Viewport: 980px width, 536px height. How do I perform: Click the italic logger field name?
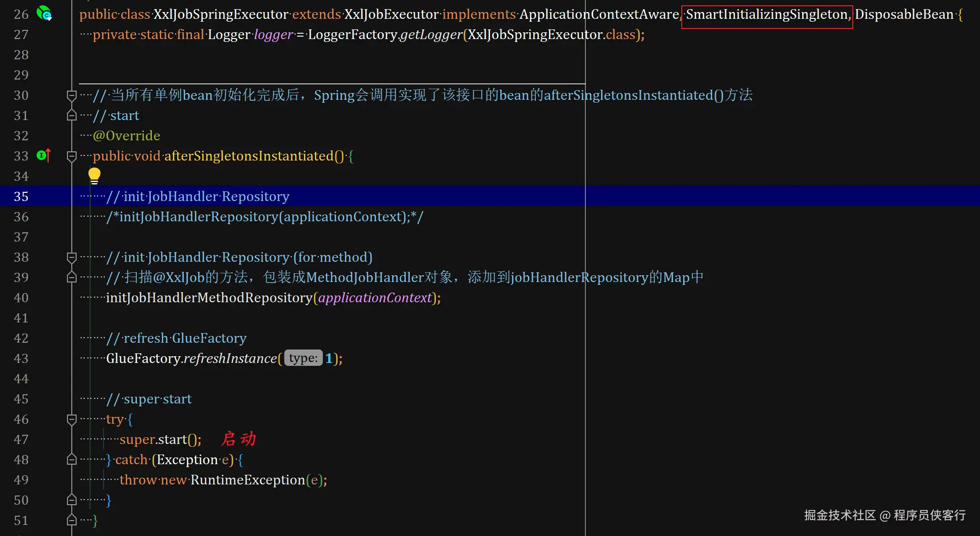tap(273, 35)
